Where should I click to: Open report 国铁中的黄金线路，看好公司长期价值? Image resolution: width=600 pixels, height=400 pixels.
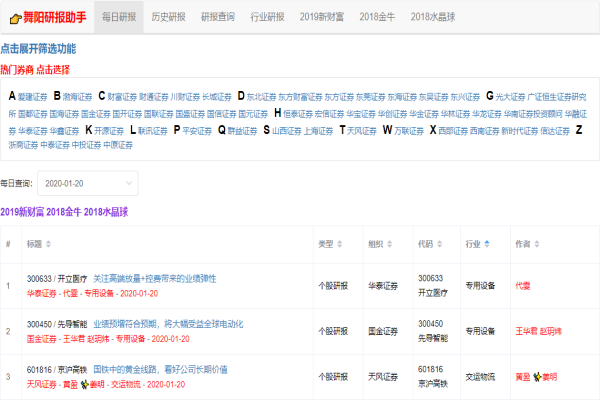click(x=160, y=369)
